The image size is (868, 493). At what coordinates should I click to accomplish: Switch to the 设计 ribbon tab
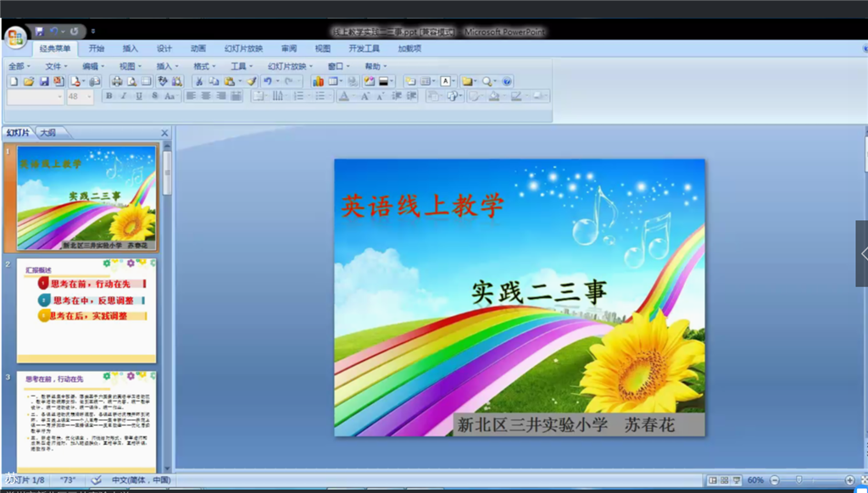tap(164, 48)
